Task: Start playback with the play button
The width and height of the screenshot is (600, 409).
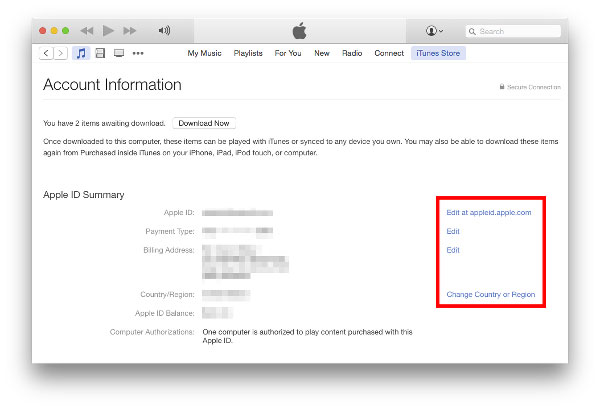Action: (108, 31)
